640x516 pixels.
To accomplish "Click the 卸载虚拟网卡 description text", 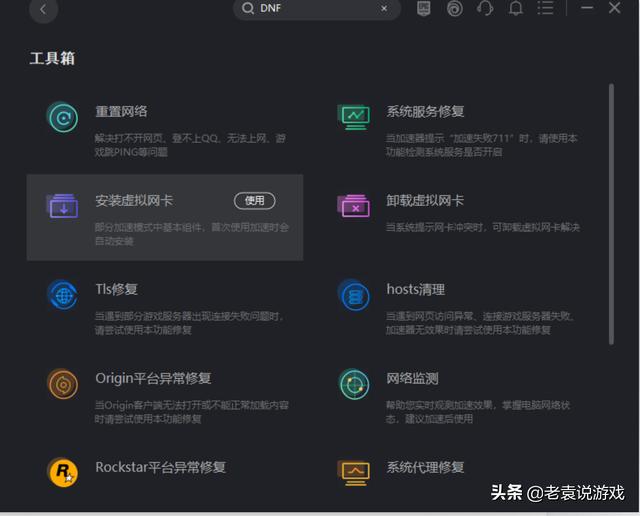I will [x=483, y=227].
